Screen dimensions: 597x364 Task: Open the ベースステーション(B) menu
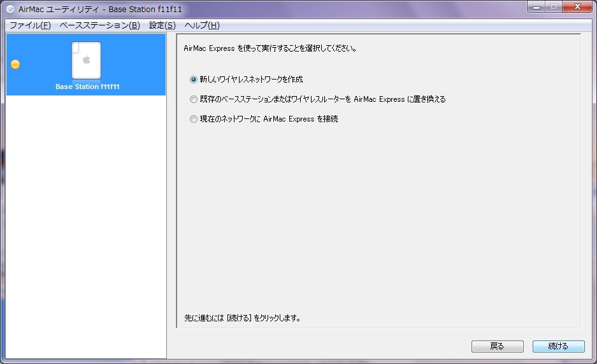coord(100,25)
